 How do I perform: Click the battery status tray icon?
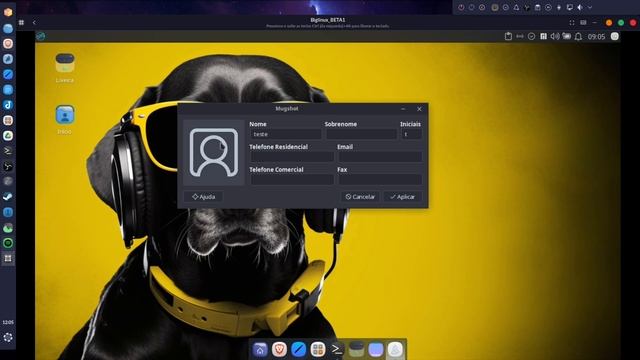(x=567, y=36)
